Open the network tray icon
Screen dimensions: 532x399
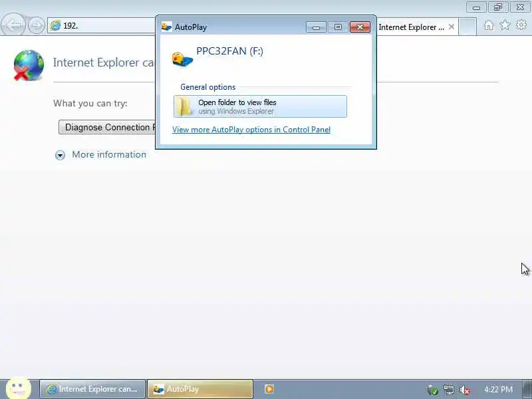pos(449,390)
